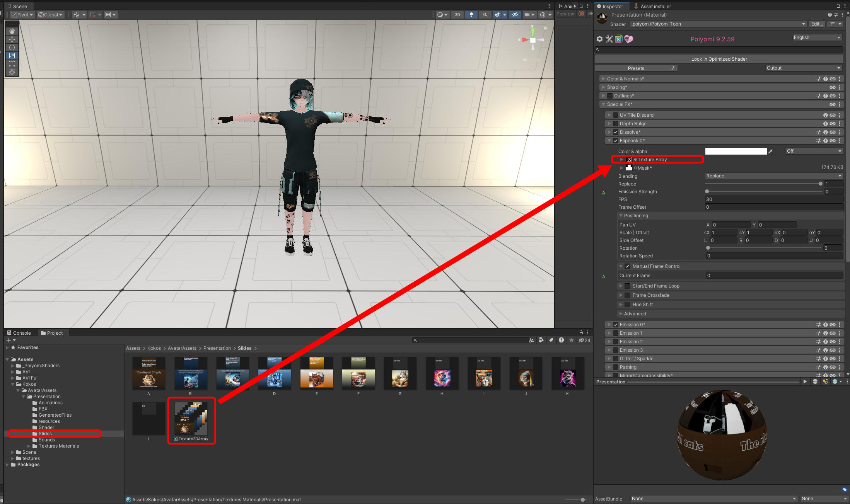Select the Rotate tool
This screenshot has height=504, width=850.
pos(12,48)
